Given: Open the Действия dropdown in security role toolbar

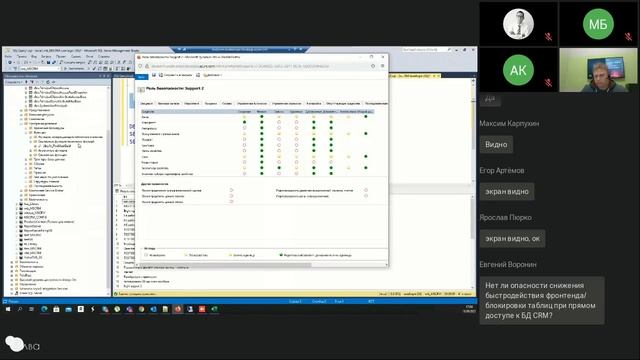Looking at the screenshot, I should click(213, 75).
